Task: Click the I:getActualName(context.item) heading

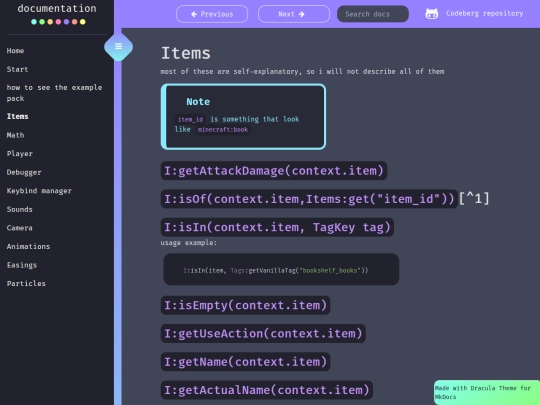Action: tap(267, 390)
